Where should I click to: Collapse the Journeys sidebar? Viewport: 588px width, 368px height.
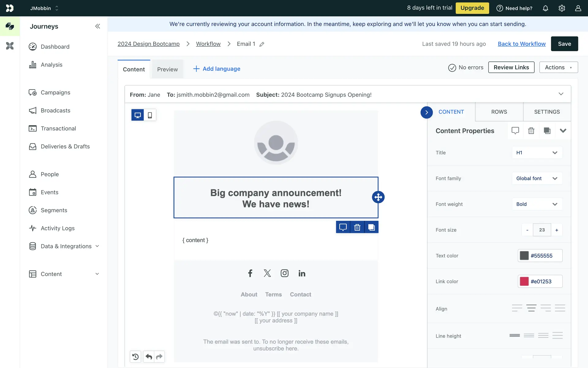(x=97, y=26)
